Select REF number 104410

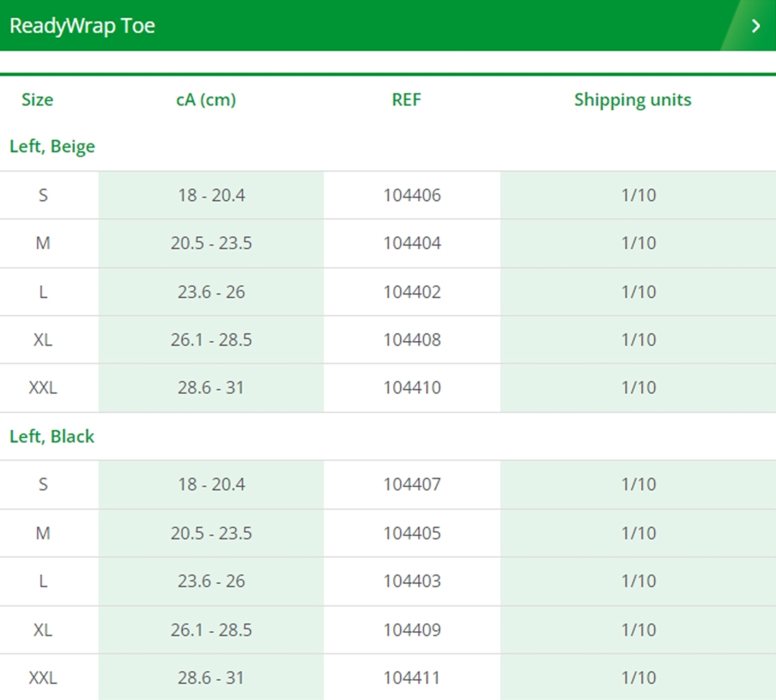[x=411, y=388]
